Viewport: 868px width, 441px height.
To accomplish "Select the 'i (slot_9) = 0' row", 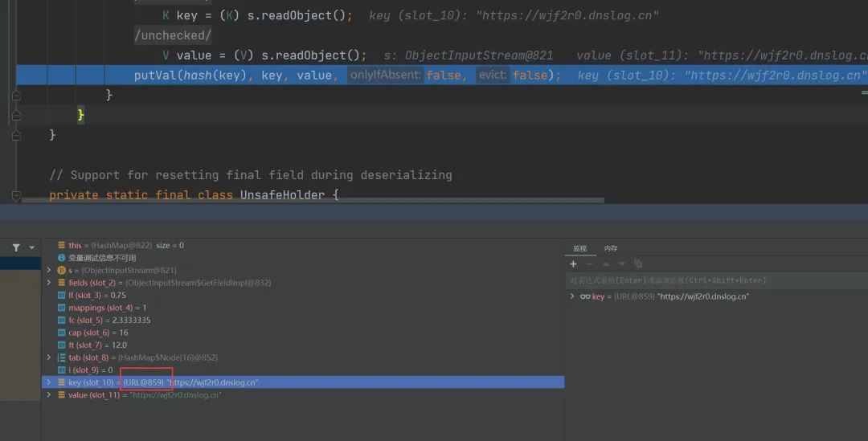I will coord(303,370).
